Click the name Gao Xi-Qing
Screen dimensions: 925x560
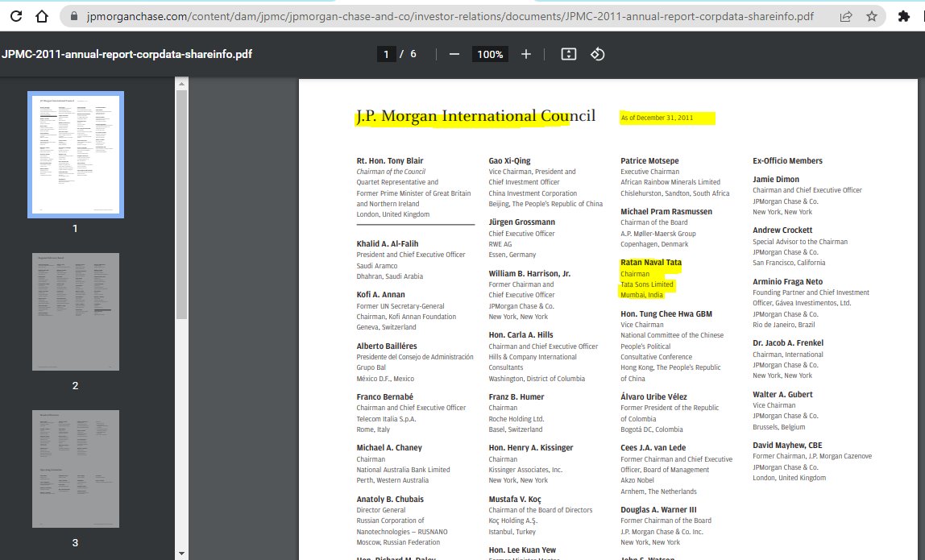pyautogui.click(x=510, y=160)
